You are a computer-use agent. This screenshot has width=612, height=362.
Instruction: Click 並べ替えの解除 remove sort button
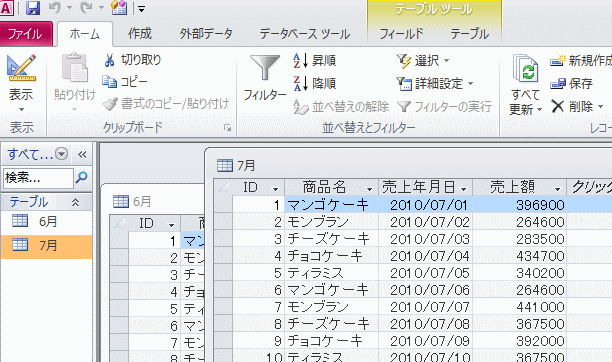(341, 106)
